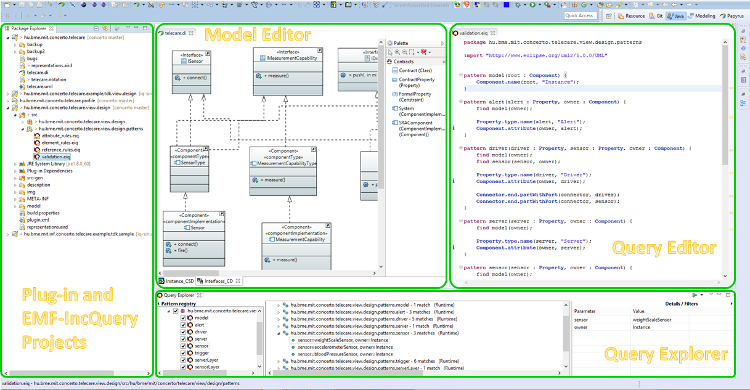Collapse the patterns.sensor matches row

pyautogui.click(x=279, y=333)
